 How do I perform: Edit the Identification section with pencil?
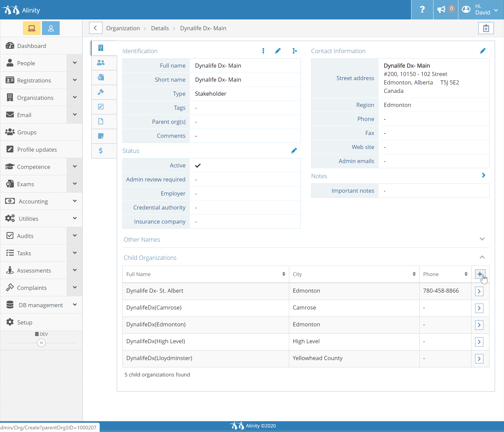coord(278,51)
